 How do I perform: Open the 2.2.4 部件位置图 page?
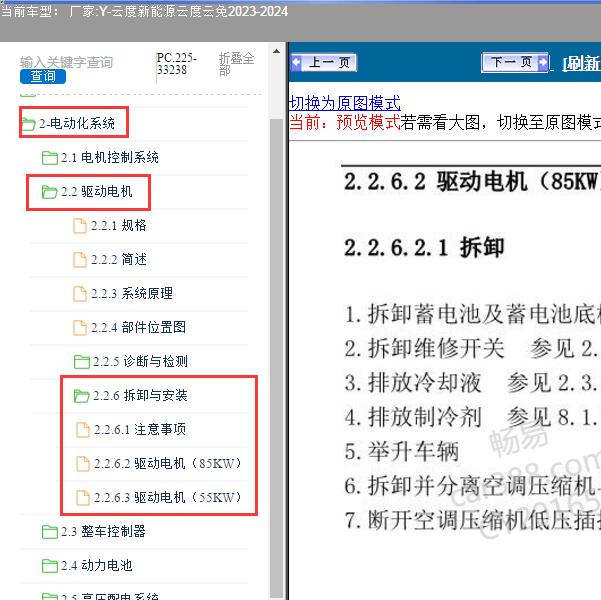[138, 327]
